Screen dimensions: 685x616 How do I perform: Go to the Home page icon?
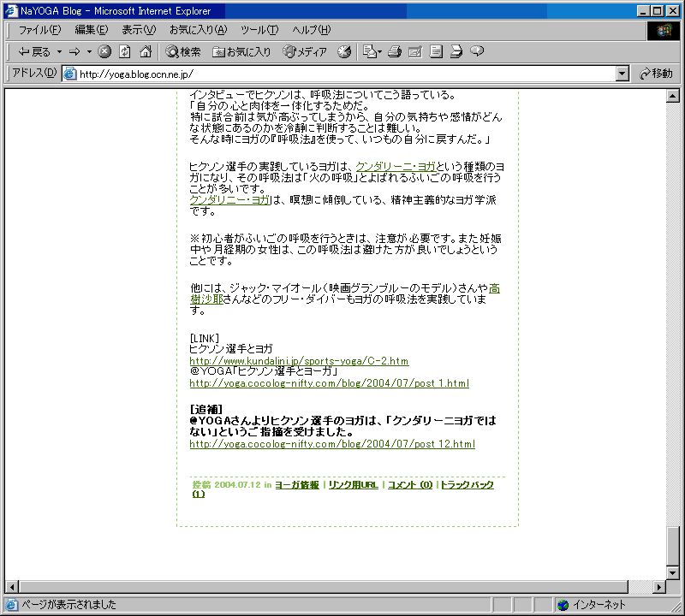coord(146,51)
